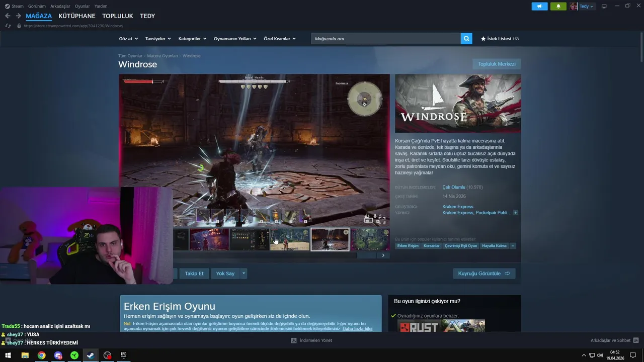
Task: Open Macera Oyunları breadcrumb
Action: pyautogui.click(x=163, y=56)
